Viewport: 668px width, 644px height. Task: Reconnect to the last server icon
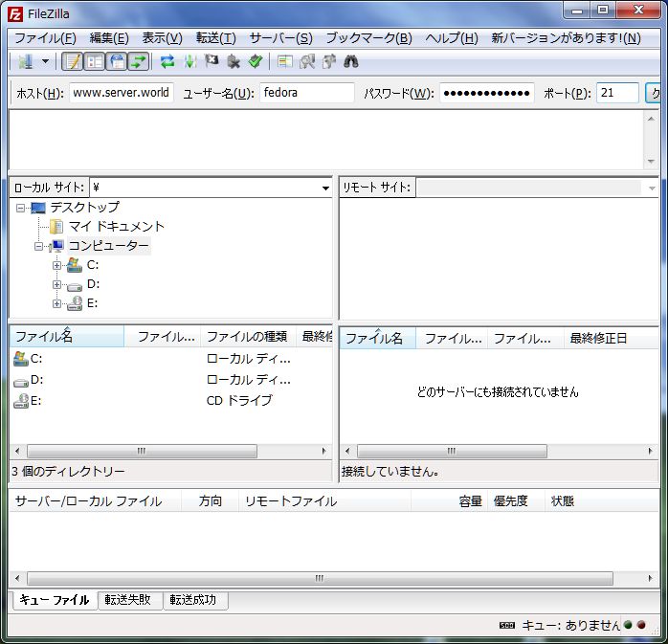(x=256, y=62)
